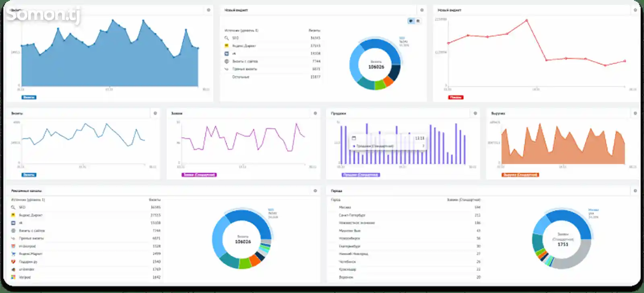Click green segment of Рекламные каналы donut
Screen dimensions: 644x293
click(245, 263)
